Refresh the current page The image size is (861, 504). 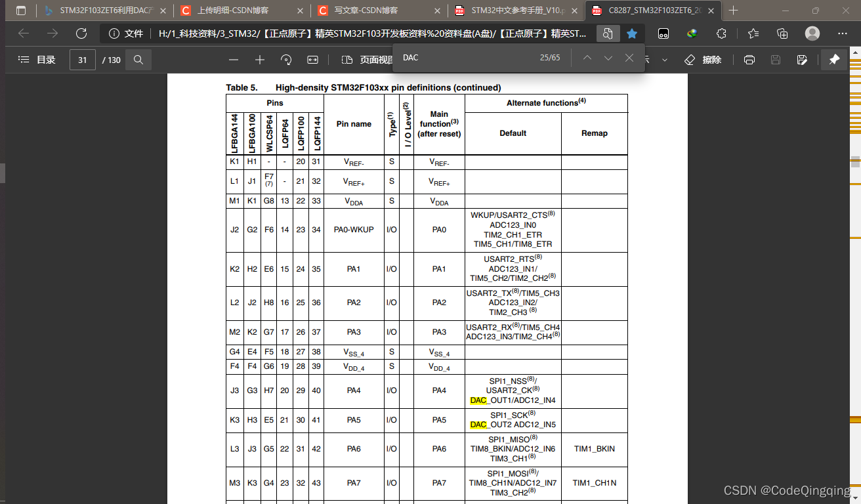click(81, 33)
